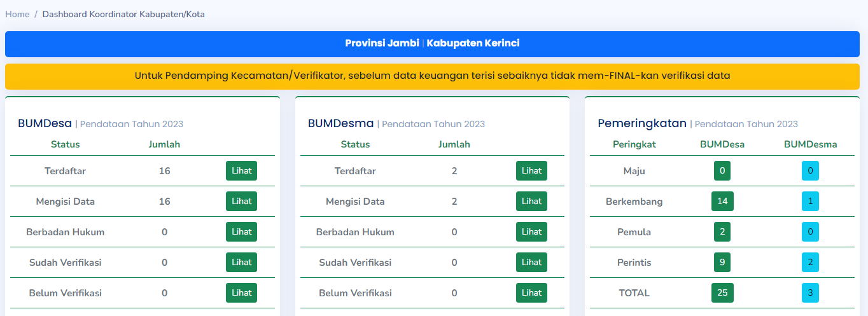868x316 pixels.
Task: Click cyan BUMDesma badge in Maju row
Action: (810, 171)
